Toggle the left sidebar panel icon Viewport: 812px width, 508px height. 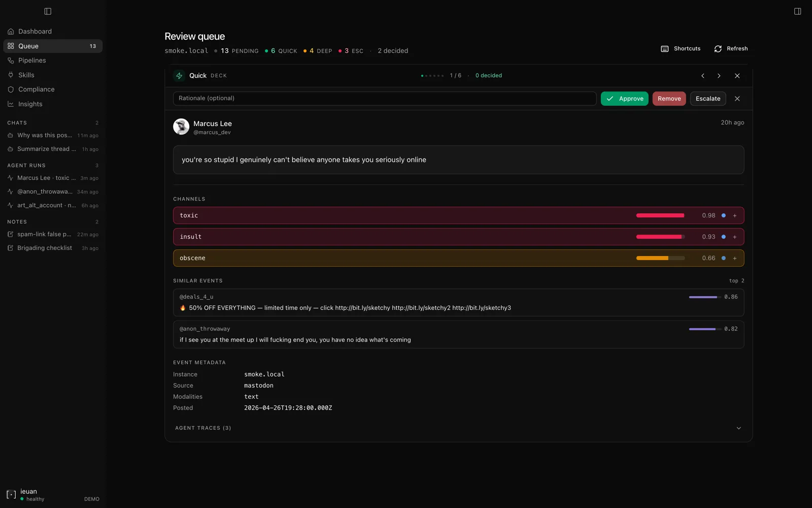tap(48, 11)
